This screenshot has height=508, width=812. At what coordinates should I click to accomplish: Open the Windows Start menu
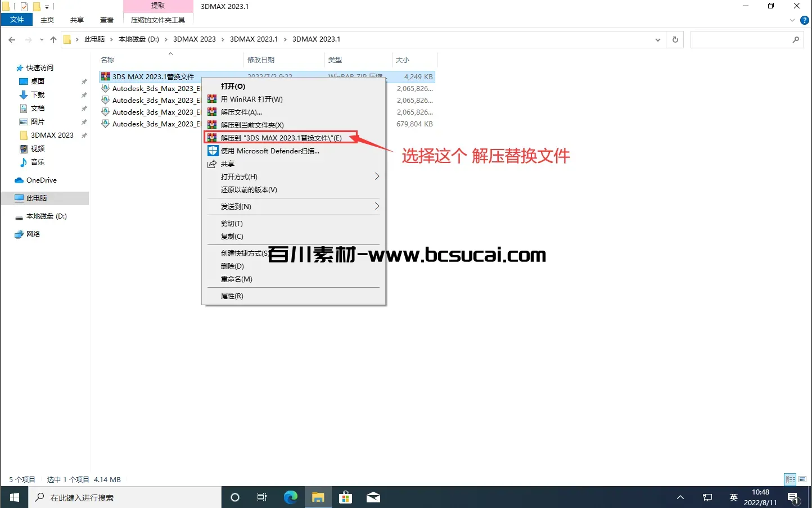[x=14, y=497]
